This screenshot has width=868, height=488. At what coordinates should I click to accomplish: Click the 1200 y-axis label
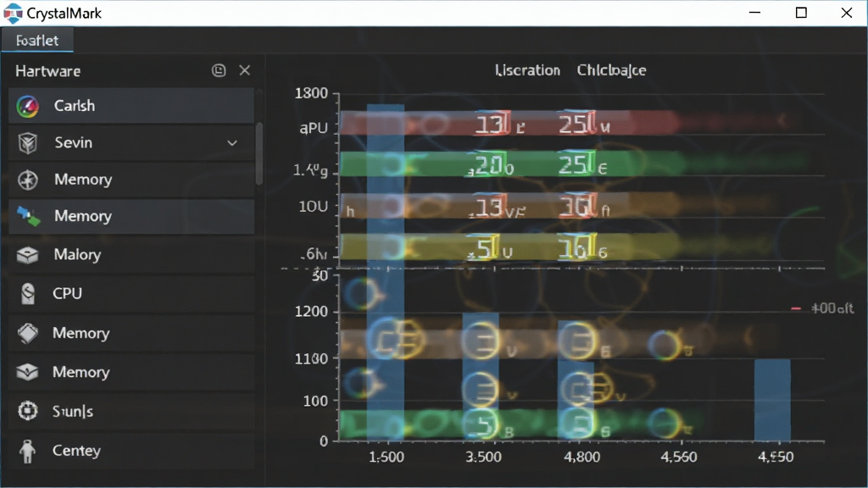pos(311,312)
